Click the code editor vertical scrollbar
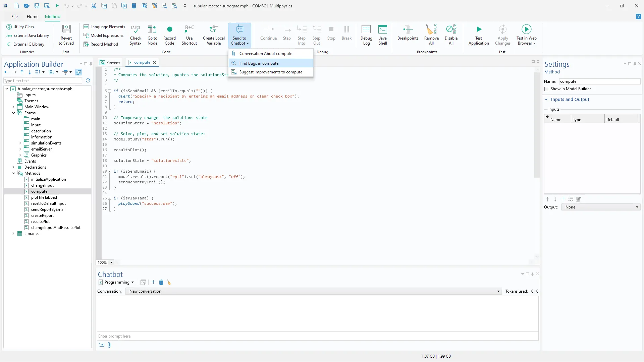 537,124
